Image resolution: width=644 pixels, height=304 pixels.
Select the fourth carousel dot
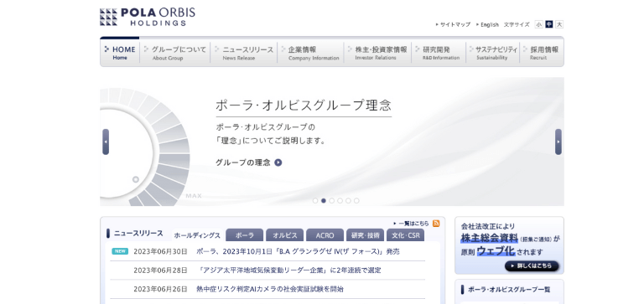(x=340, y=201)
